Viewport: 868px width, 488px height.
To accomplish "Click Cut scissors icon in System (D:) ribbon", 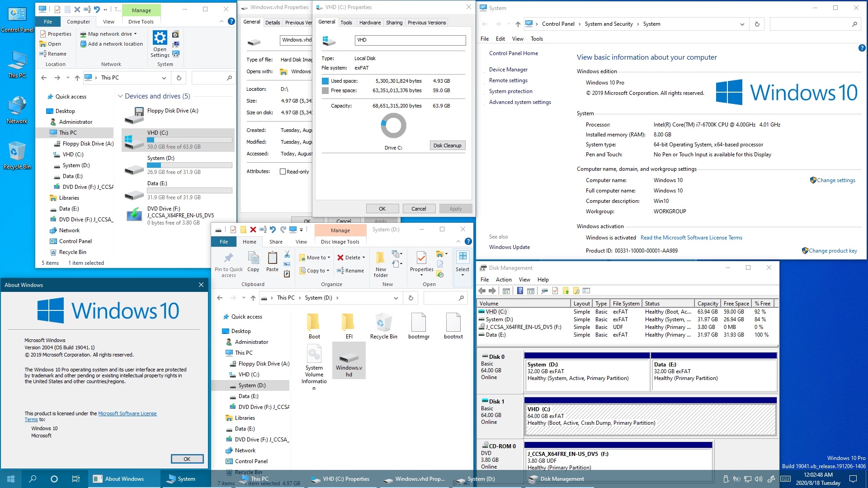I will point(287,254).
